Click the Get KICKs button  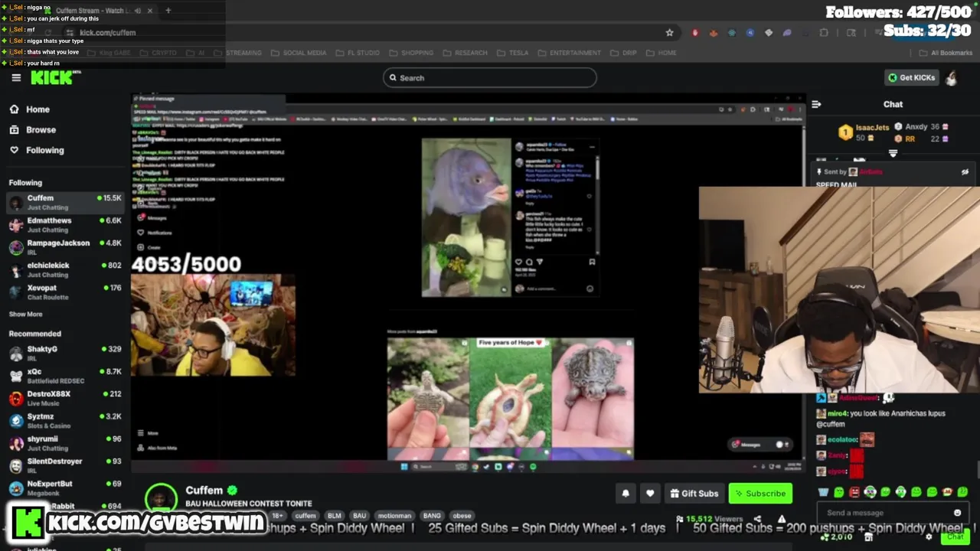click(x=910, y=77)
